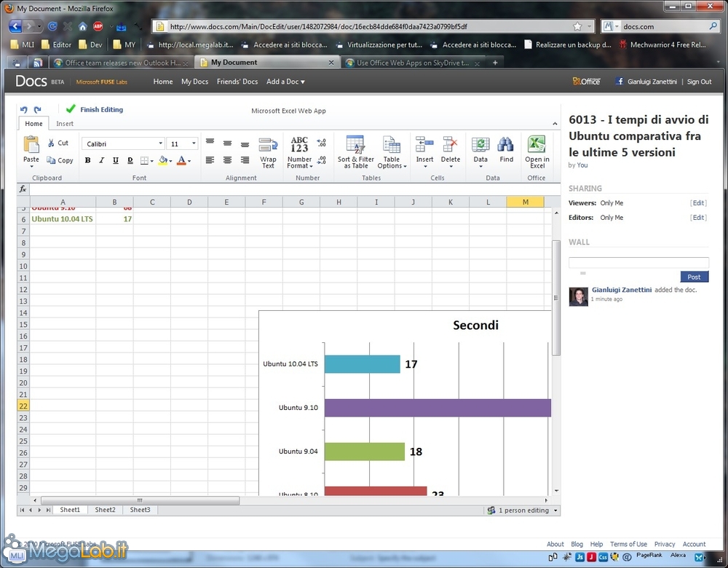Go to the first sheet
The width and height of the screenshot is (728, 568).
(x=22, y=510)
